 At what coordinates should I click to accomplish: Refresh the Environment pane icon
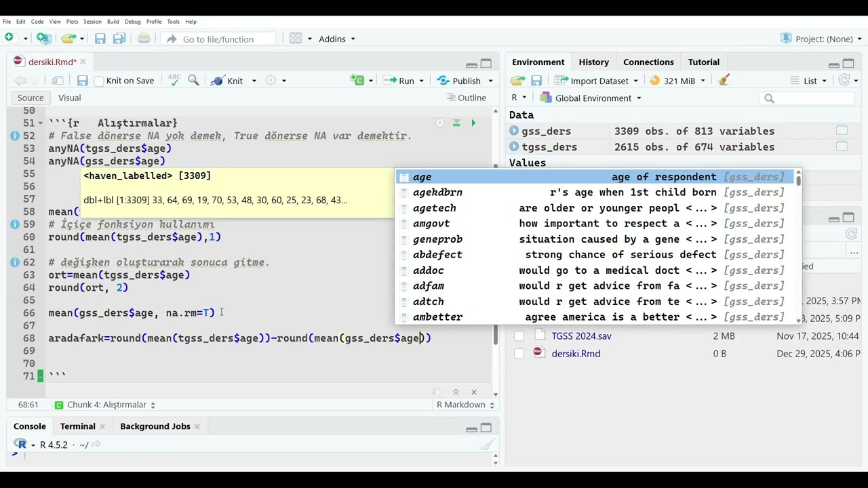click(844, 80)
